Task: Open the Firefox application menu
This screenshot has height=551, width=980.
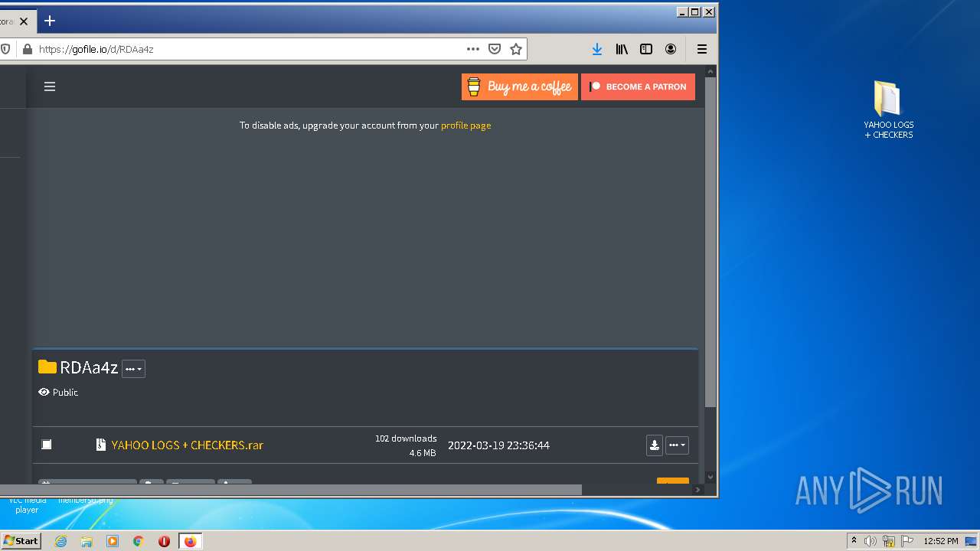Action: pos(701,49)
